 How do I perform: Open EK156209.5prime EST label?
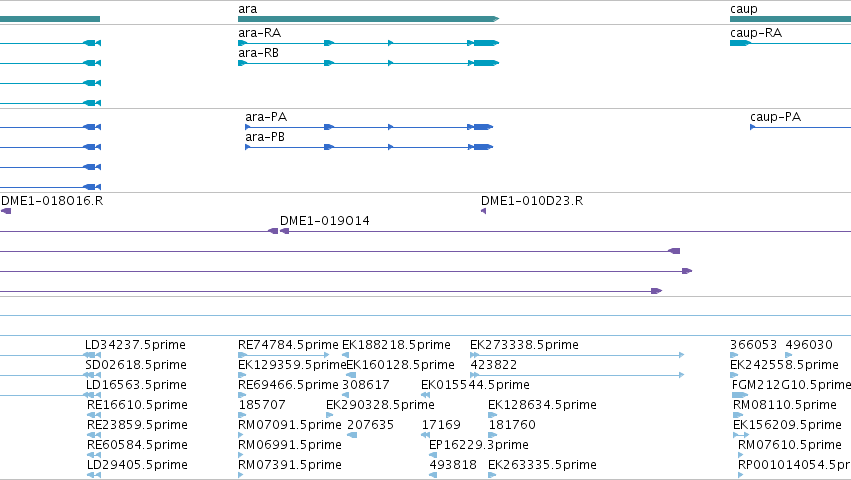[788, 425]
